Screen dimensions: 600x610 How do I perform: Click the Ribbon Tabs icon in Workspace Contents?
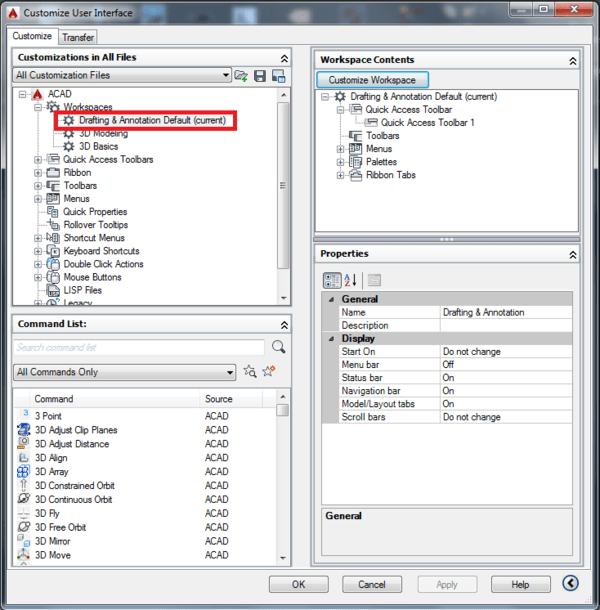[355, 175]
